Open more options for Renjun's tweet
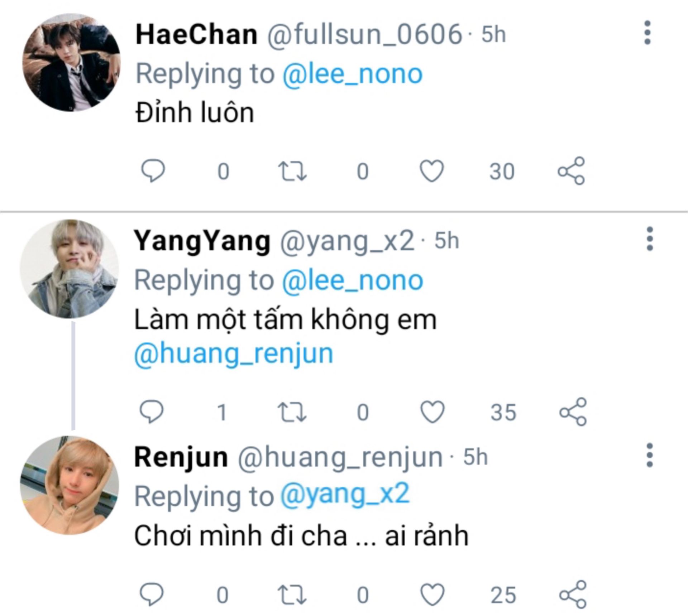Screen dimensions: 688x616 (650, 455)
